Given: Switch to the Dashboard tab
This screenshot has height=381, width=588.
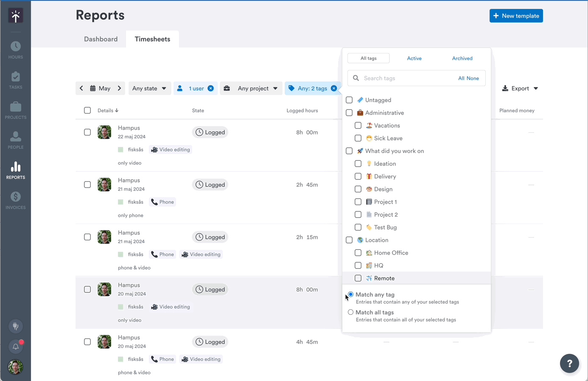Looking at the screenshot, I should (101, 39).
